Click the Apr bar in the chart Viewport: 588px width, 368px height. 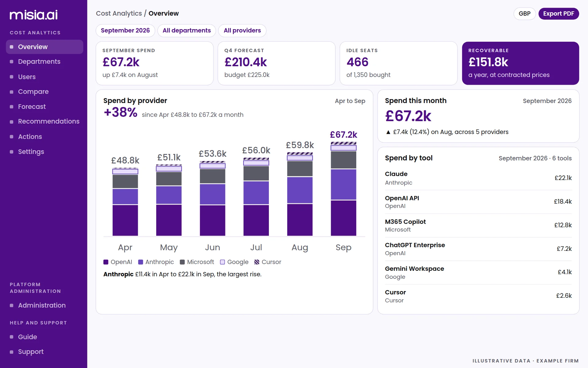point(125,202)
